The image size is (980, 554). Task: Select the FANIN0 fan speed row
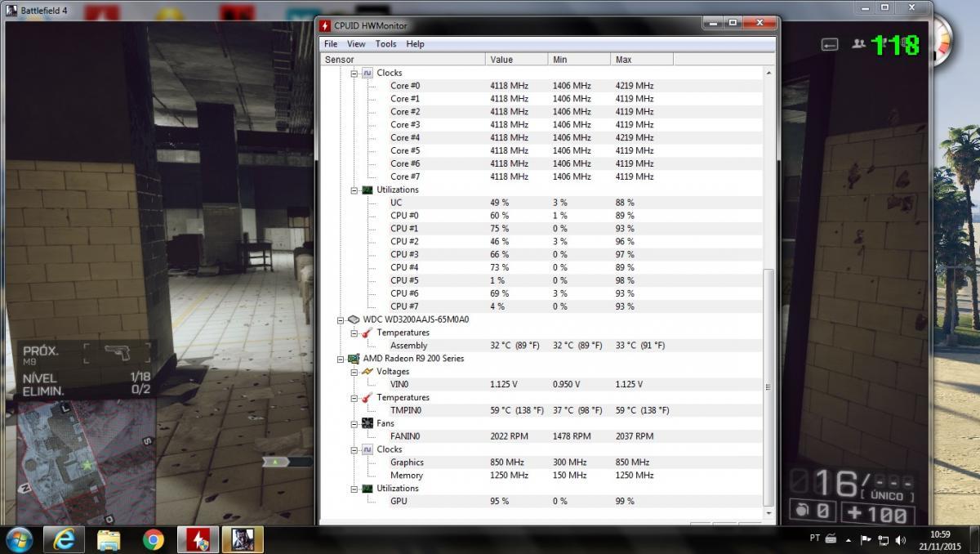click(542, 436)
